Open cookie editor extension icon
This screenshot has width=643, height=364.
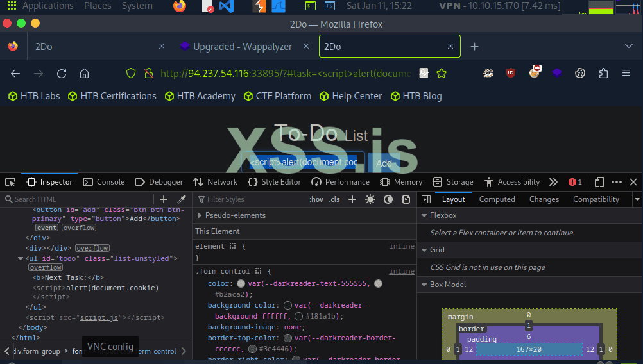click(580, 73)
